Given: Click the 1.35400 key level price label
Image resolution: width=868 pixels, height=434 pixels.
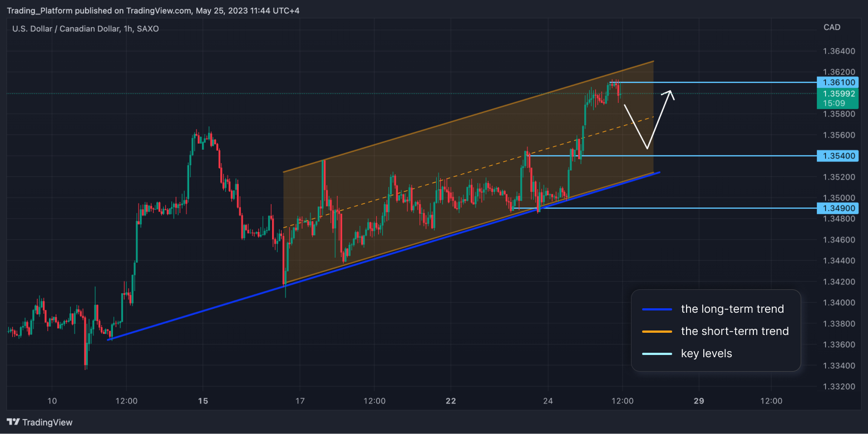Looking at the screenshot, I should click(837, 156).
